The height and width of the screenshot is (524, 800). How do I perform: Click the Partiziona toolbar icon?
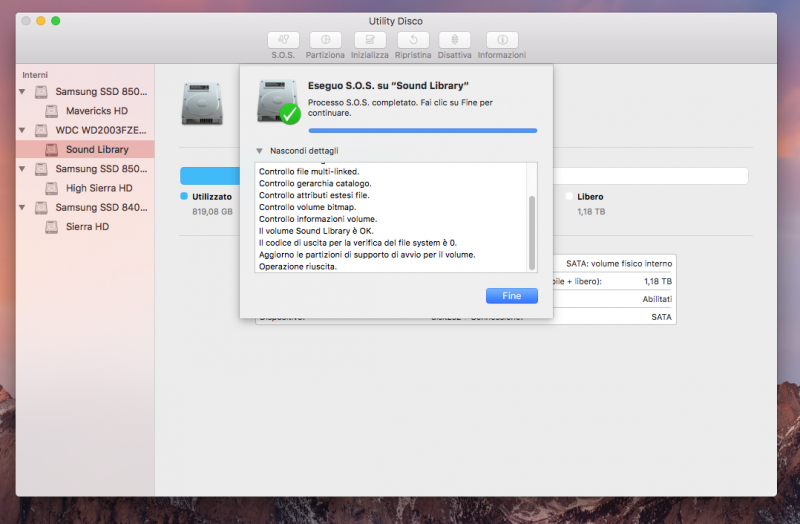point(325,40)
